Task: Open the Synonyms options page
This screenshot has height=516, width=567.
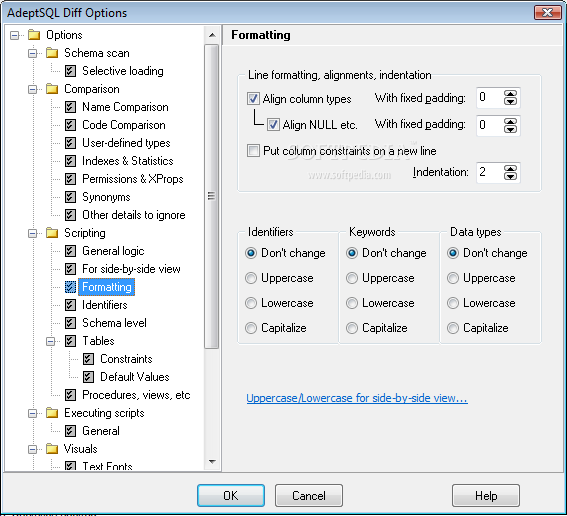Action: (106, 197)
